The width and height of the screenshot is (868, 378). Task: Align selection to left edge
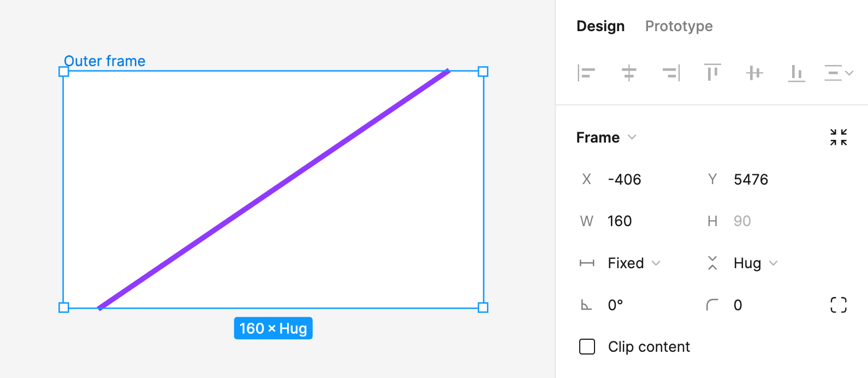(x=587, y=73)
